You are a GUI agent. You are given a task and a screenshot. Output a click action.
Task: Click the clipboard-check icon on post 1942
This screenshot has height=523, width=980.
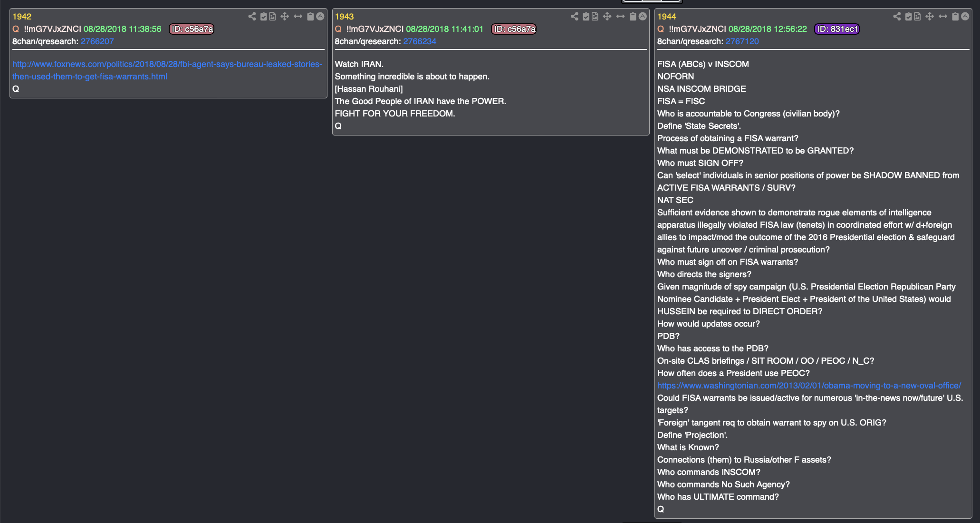[x=264, y=17]
